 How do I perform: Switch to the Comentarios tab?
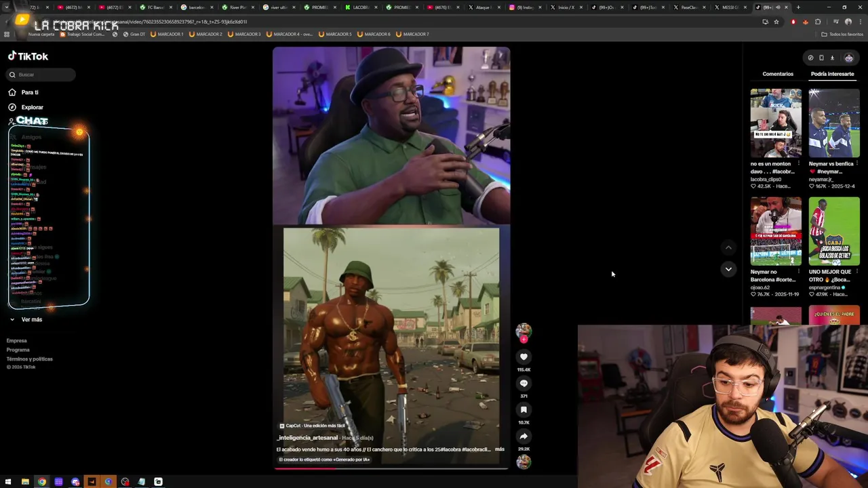tap(778, 74)
